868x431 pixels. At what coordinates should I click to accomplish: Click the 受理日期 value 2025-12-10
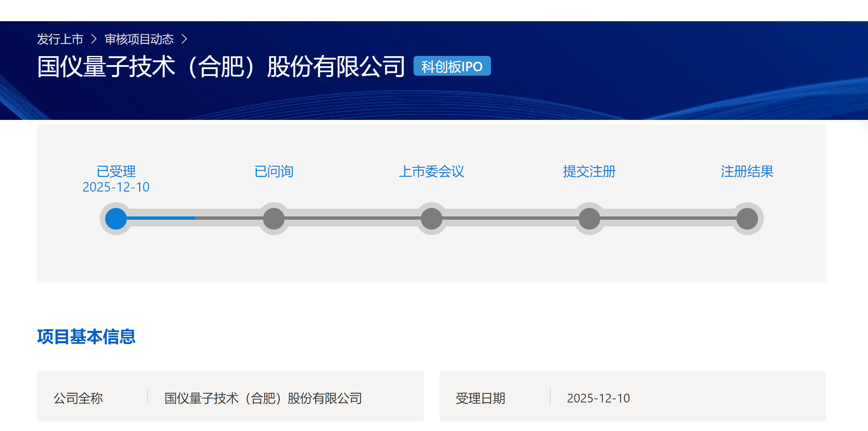click(598, 398)
